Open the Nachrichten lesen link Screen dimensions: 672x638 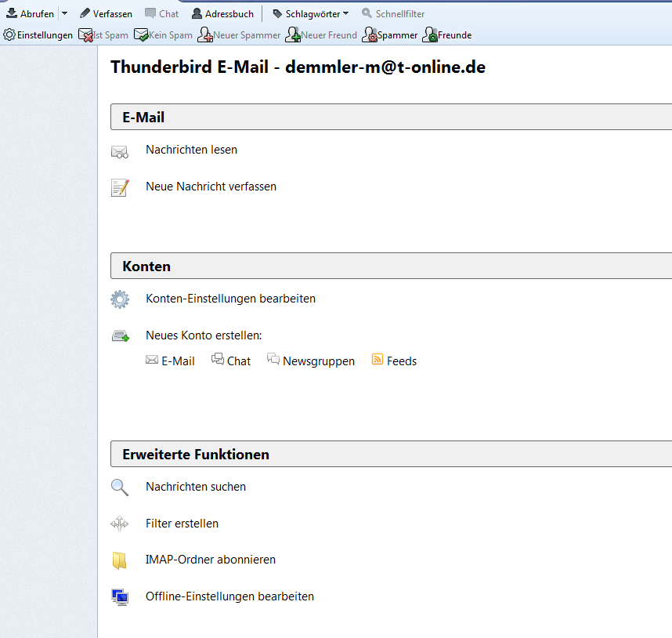point(191,150)
